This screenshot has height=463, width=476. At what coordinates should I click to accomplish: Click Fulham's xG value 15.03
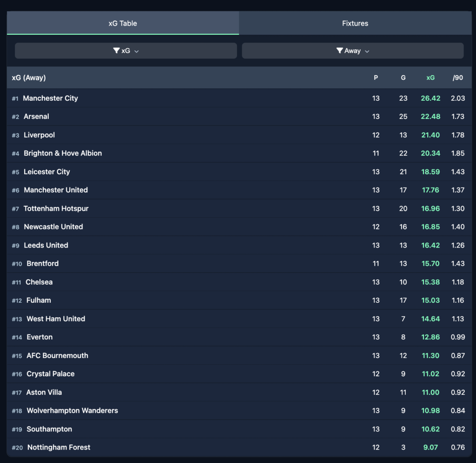[430, 300]
